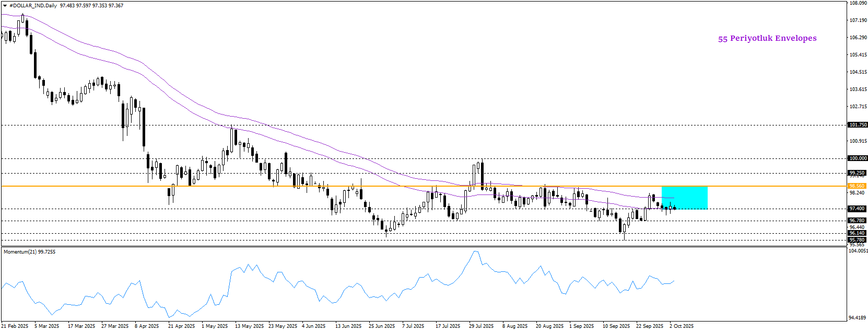Select the 101.750 horizontal level label
The width and height of the screenshot is (868, 332).
(x=858, y=125)
